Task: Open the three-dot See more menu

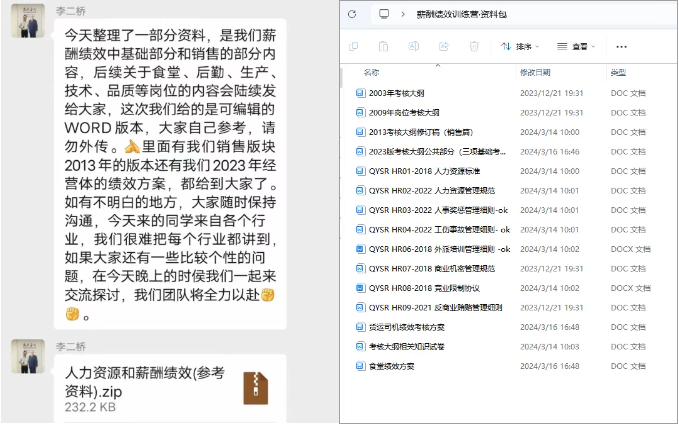Action: pyautogui.click(x=622, y=46)
